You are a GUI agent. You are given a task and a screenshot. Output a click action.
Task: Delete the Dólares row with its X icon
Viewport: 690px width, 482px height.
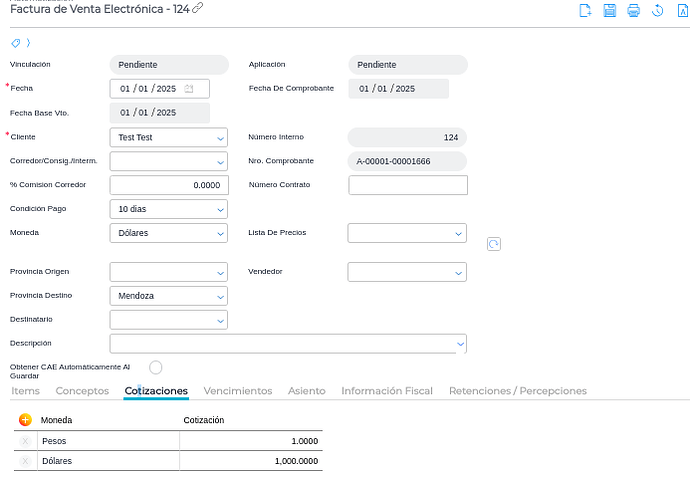click(x=25, y=461)
